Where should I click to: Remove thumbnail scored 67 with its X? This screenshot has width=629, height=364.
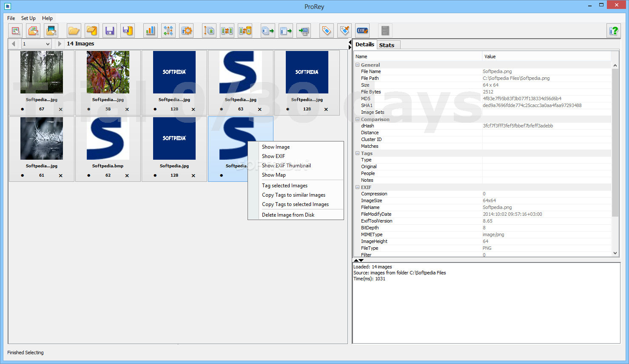click(x=60, y=110)
